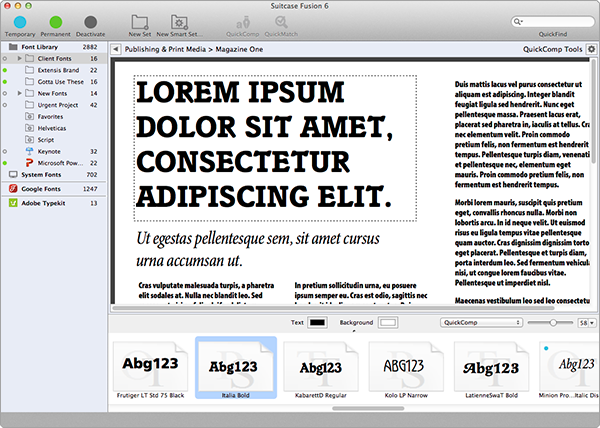The image size is (600, 428).
Task: Click the Favorites smart set icon
Action: point(29,116)
